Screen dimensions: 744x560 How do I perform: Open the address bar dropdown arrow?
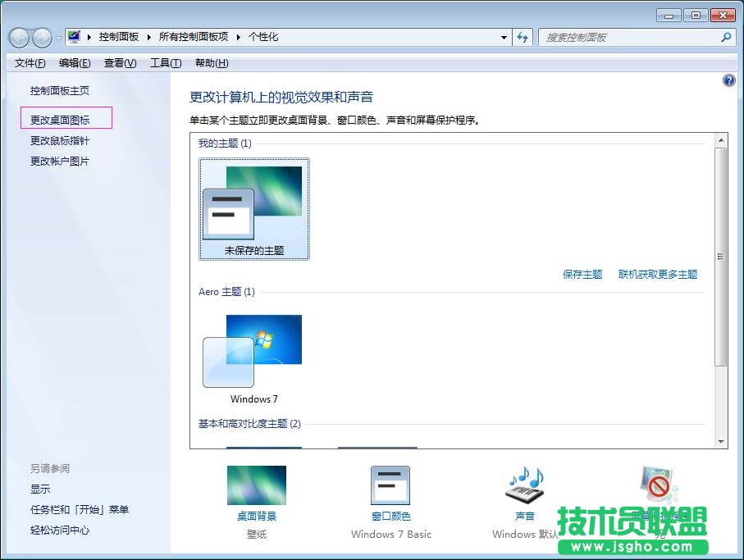(x=504, y=38)
